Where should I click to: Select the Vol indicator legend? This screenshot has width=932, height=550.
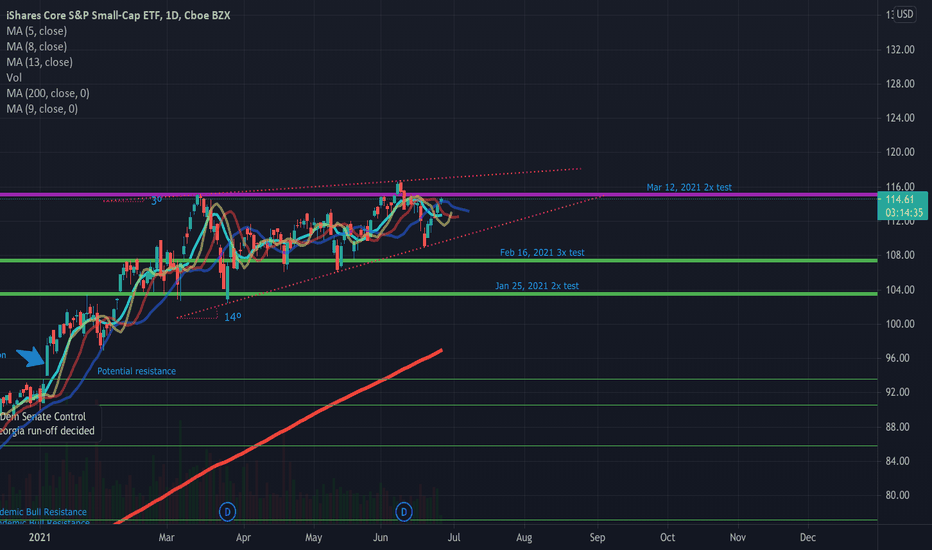[x=14, y=77]
